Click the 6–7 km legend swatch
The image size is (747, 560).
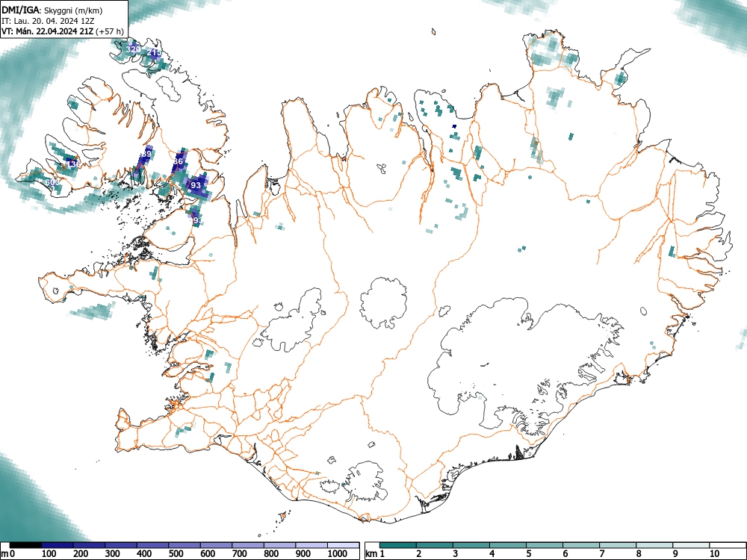(581, 545)
